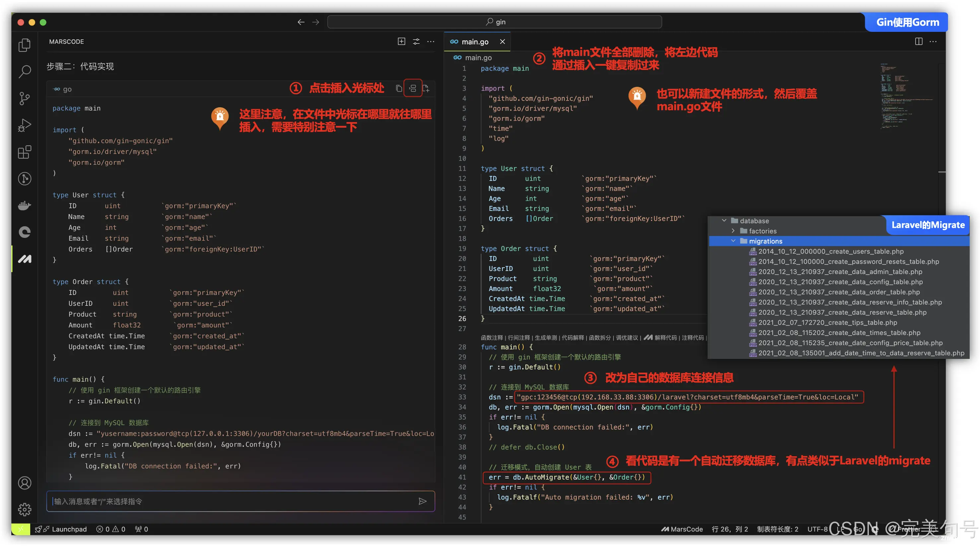The image size is (980, 546).
Task: Click the UTF-8 encoding in status bar
Action: point(817,529)
